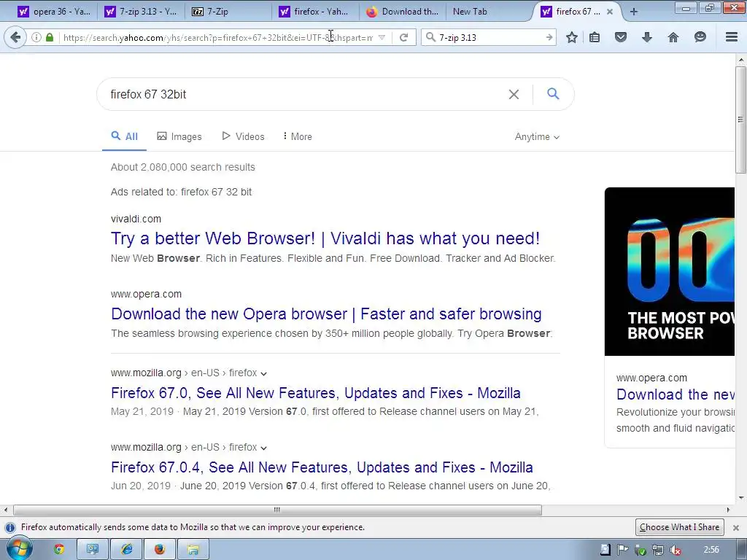This screenshot has width=747, height=560.
Task: Click the taskbar clock showing 2:56
Action: point(712,550)
